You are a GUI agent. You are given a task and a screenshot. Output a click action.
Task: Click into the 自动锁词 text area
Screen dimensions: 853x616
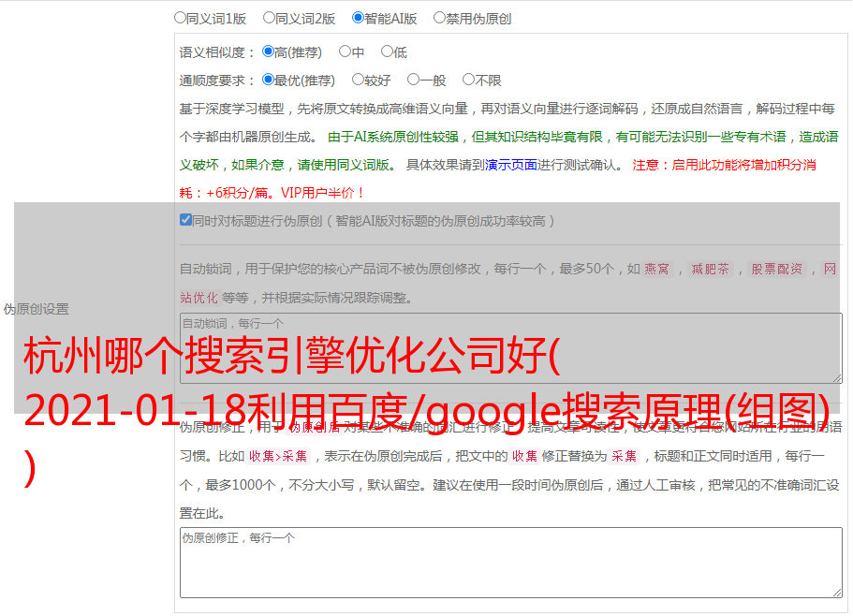pos(510,348)
